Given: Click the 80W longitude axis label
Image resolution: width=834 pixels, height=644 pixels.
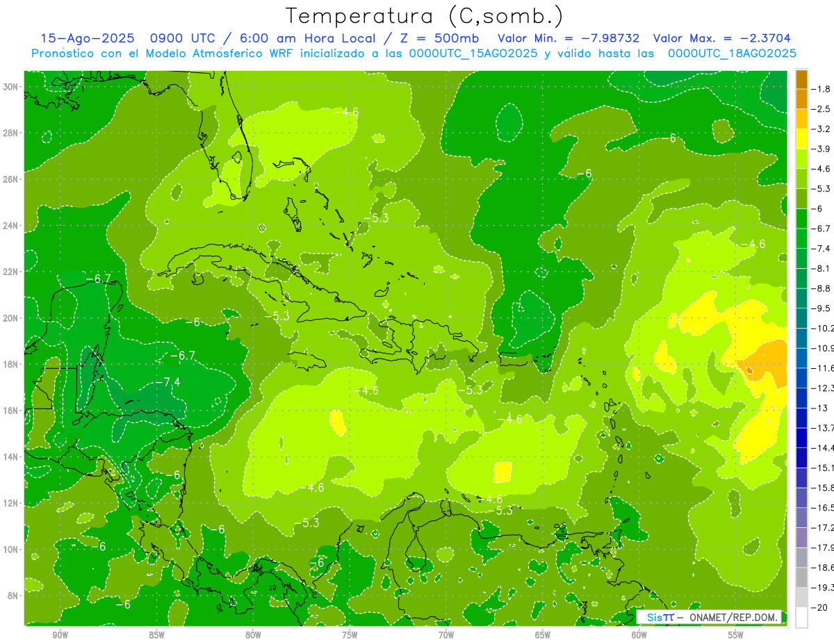Looking at the screenshot, I should pyautogui.click(x=253, y=635).
